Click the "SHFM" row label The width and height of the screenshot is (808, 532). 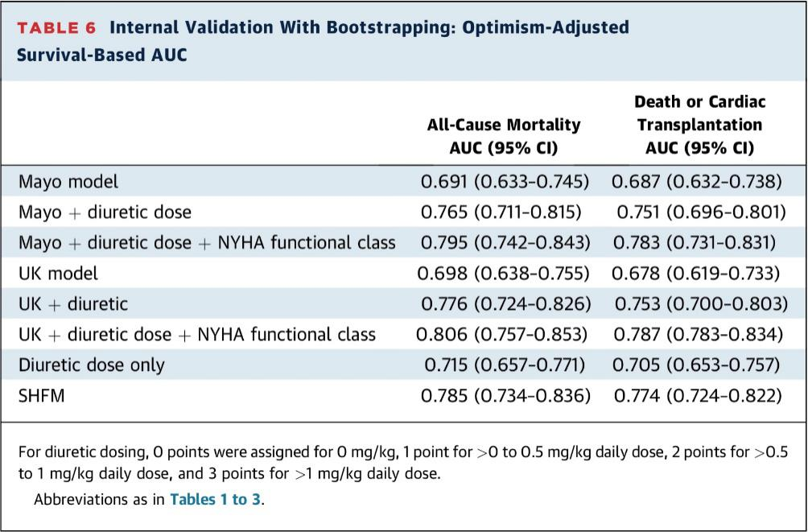tap(41, 395)
